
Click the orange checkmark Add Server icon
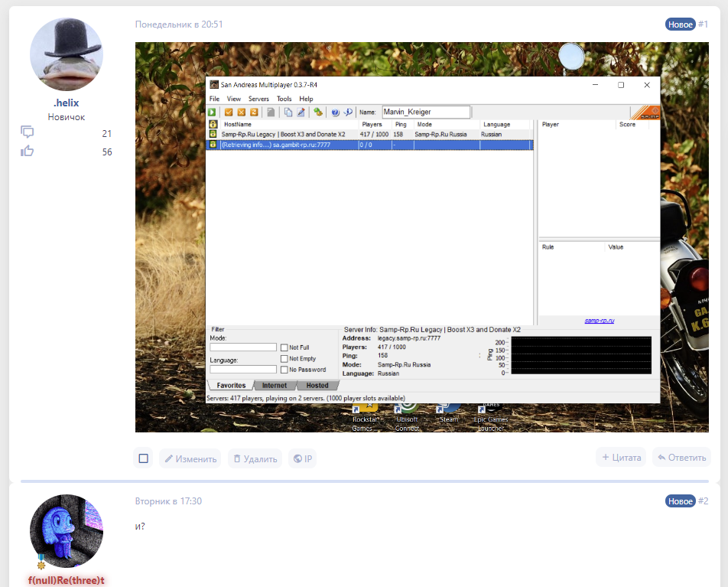[228, 112]
